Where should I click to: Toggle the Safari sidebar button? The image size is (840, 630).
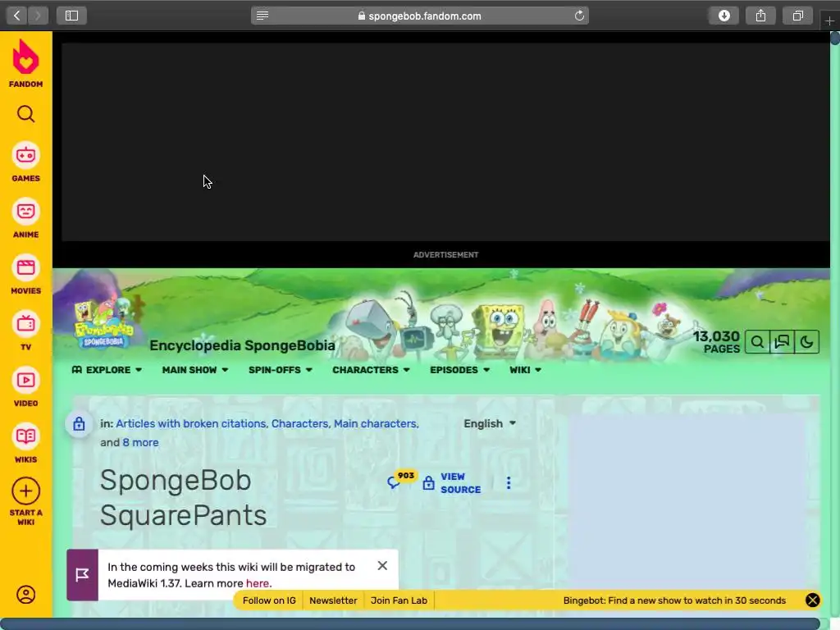tap(72, 16)
